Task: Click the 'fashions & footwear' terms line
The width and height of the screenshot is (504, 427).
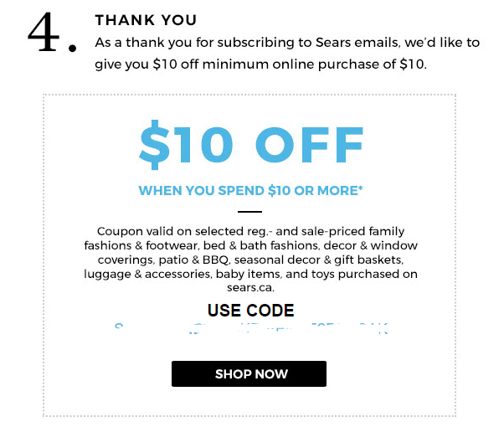Action: coord(250,245)
